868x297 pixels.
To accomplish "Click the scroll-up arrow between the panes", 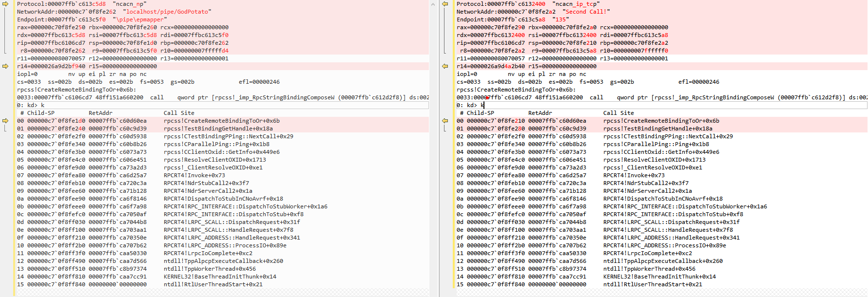I will 433,4.
